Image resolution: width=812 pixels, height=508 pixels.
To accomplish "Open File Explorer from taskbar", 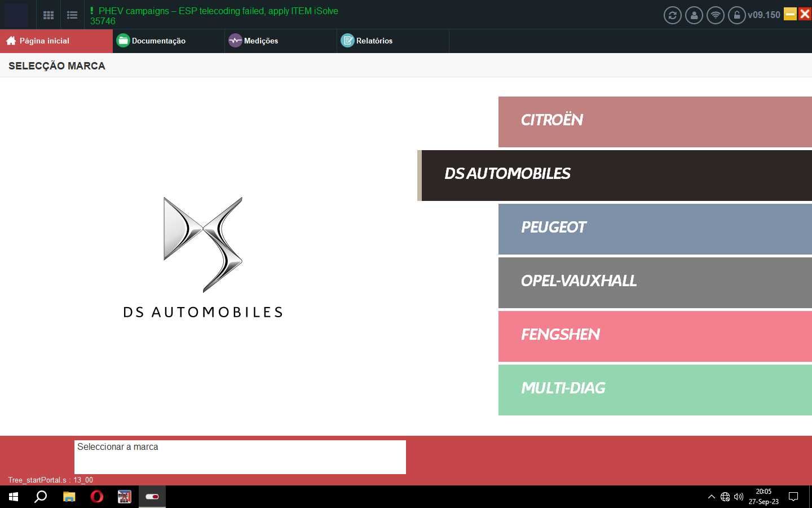I will coord(69,497).
